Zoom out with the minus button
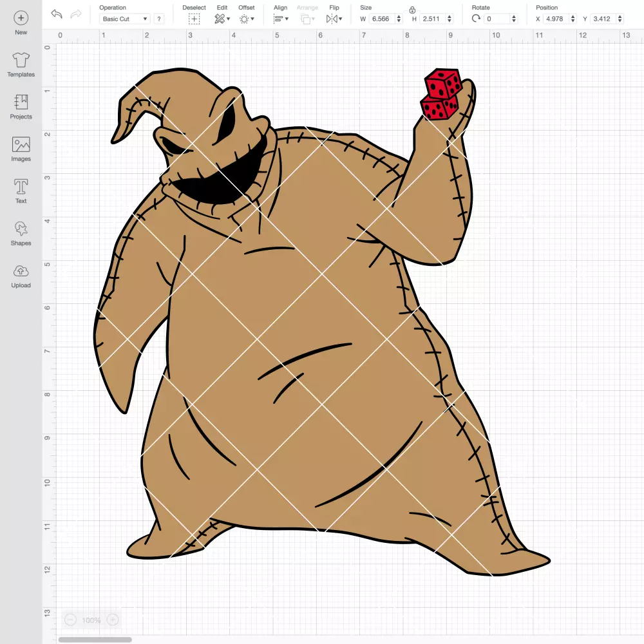The image size is (644, 644). pyautogui.click(x=71, y=620)
